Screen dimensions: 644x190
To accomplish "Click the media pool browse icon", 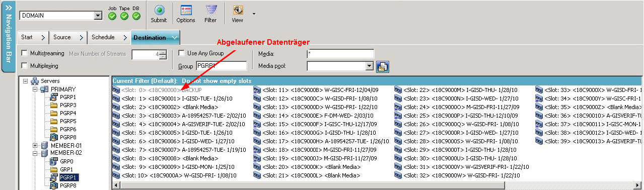I will [383, 66].
